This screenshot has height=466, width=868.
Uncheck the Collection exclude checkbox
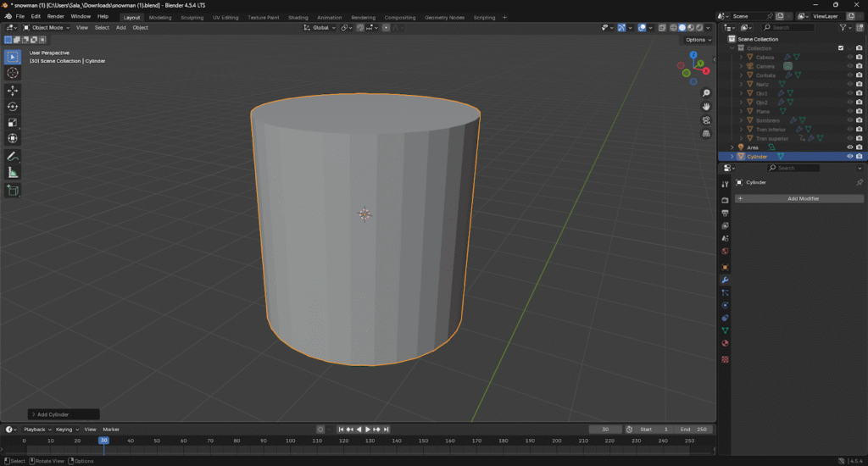841,48
